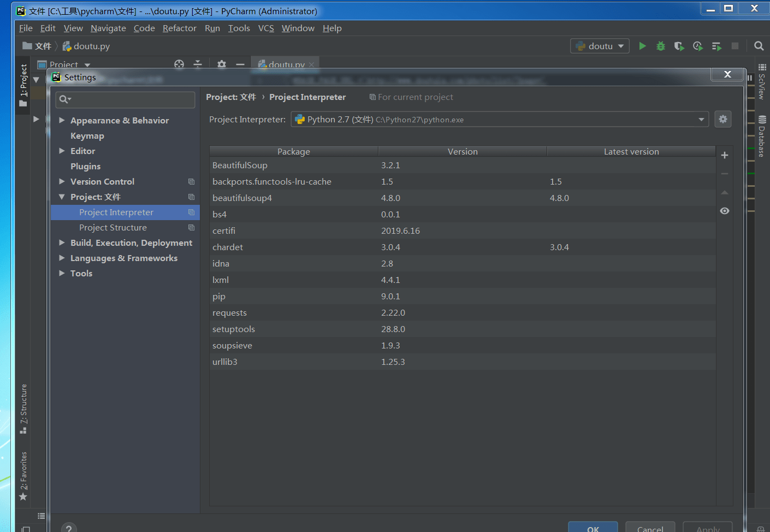The width and height of the screenshot is (770, 532).
Task: Click the bottom-left tool windows toggle icon
Action: click(26, 529)
